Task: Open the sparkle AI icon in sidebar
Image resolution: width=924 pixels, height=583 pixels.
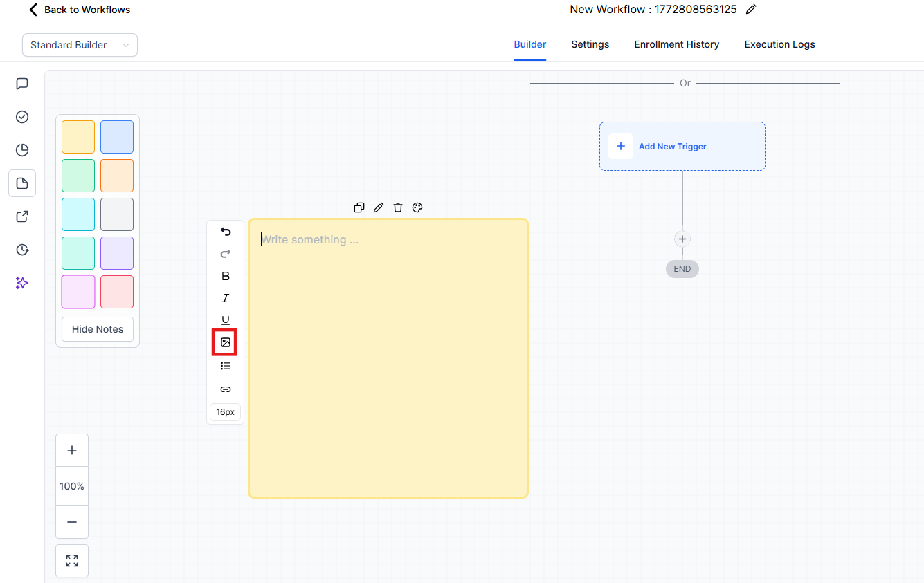Action: tap(22, 283)
